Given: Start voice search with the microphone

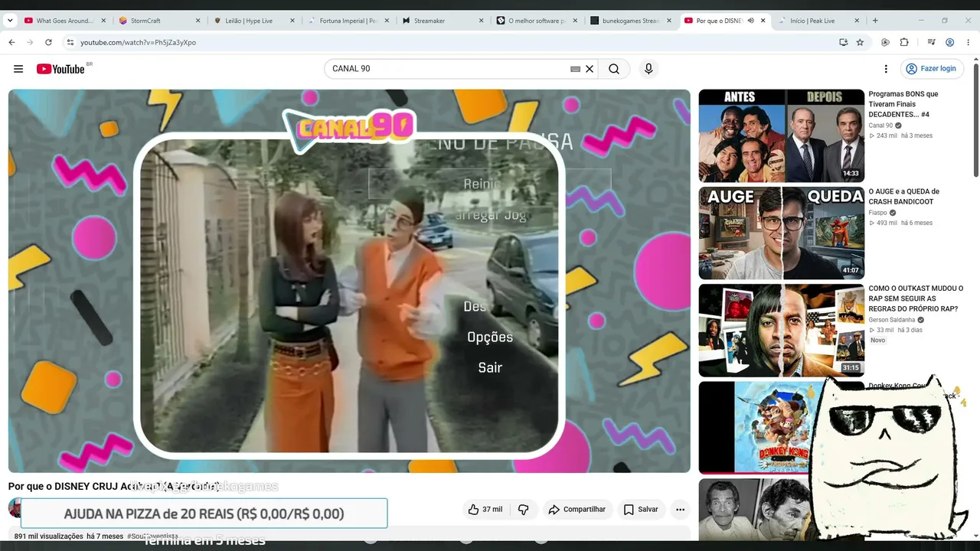Looking at the screenshot, I should point(648,69).
